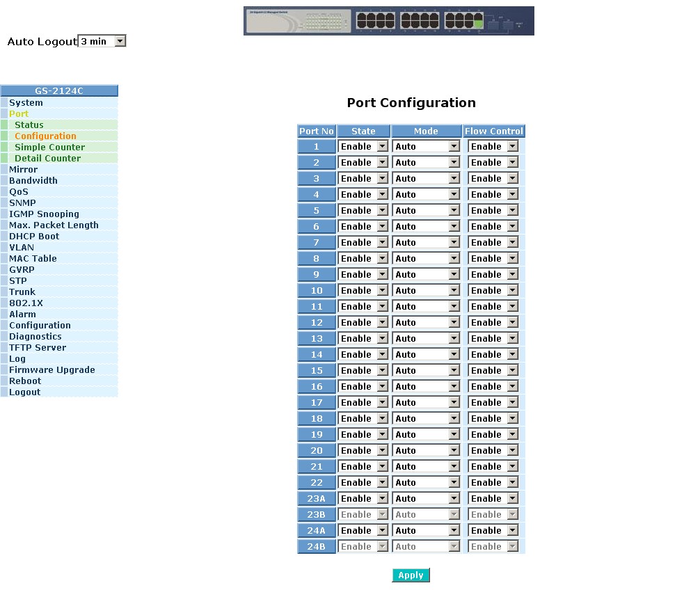Click the Port No column header
700x590 pixels.
(317, 131)
